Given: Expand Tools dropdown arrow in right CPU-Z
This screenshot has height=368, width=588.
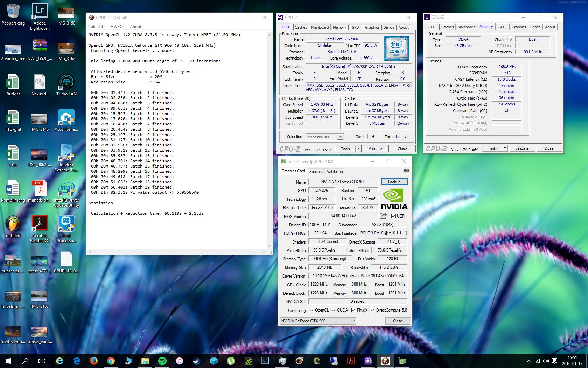Looking at the screenshot, I should [504, 148].
